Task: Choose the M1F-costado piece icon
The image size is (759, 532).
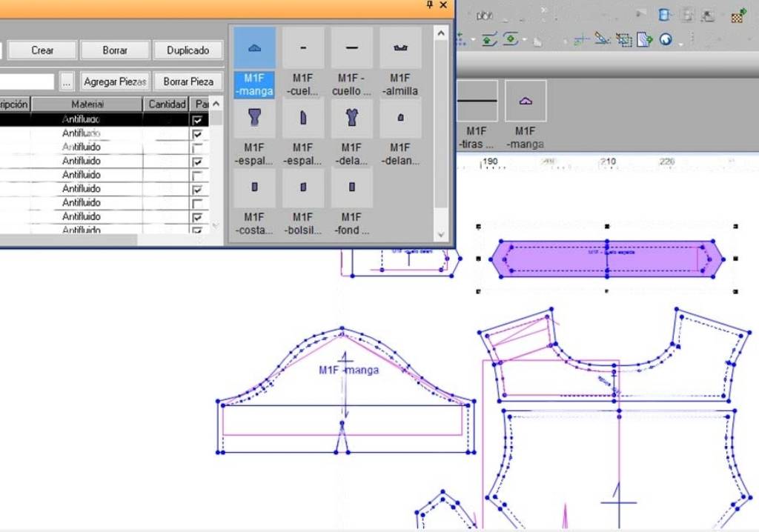Action: click(254, 188)
